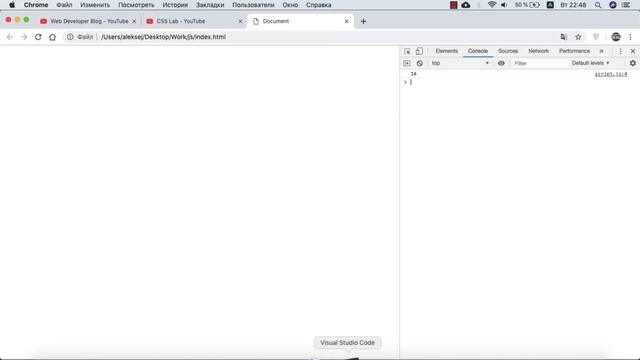
Task: Open the Изменить menu
Action: tap(95, 5)
